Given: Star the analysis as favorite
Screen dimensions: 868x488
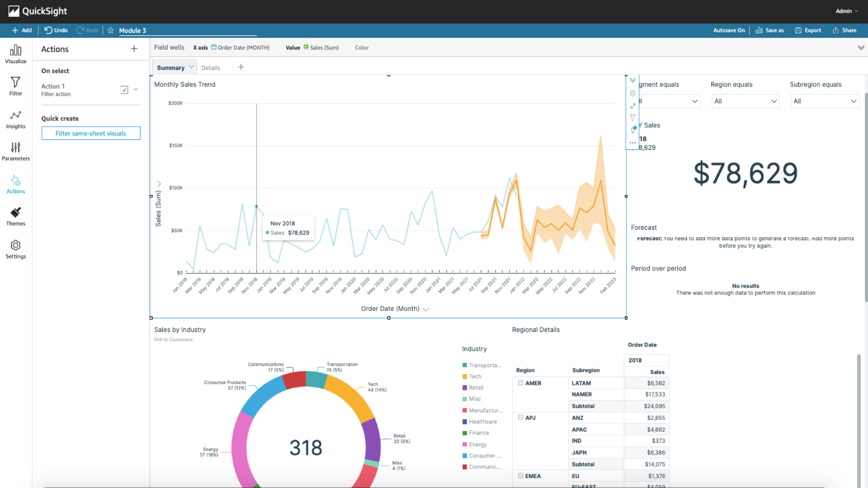Looking at the screenshot, I should pyautogui.click(x=110, y=30).
